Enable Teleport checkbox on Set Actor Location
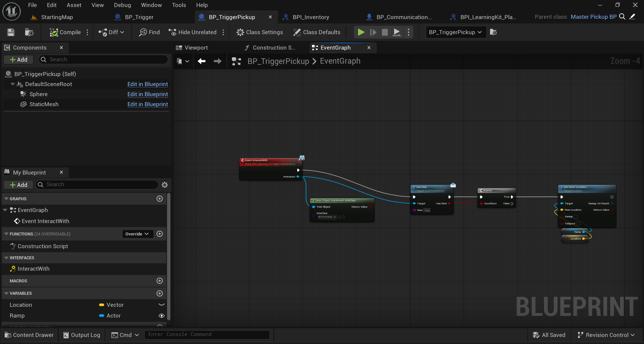Viewport: 644px width, 344px height. coord(578,223)
